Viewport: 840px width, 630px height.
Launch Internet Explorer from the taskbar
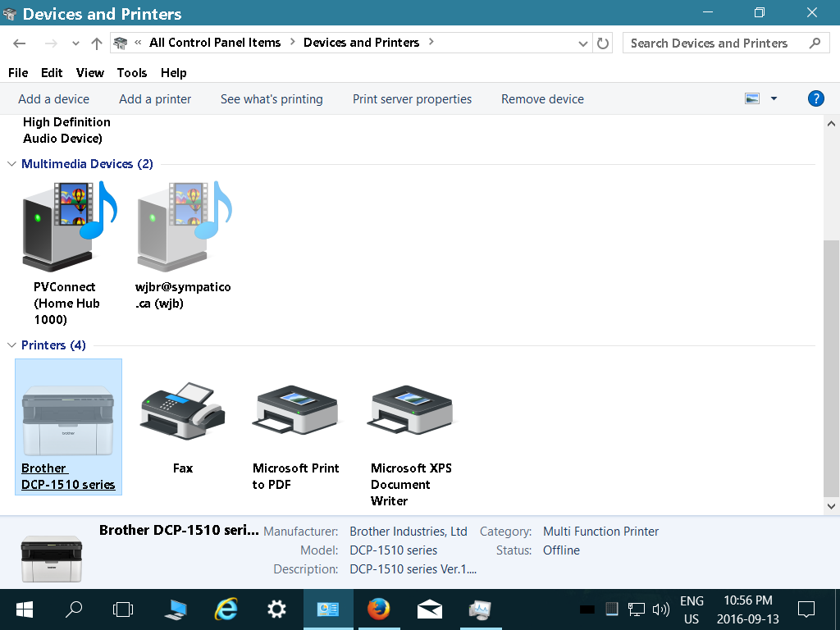(226, 609)
